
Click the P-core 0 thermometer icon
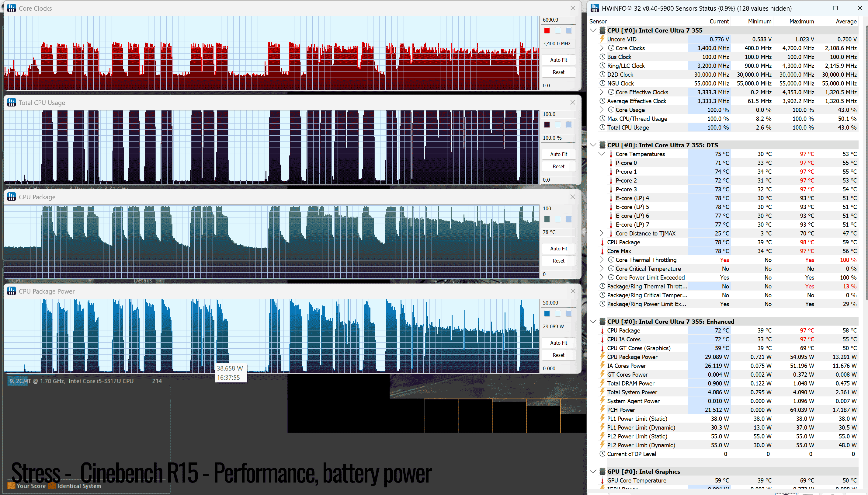611,163
